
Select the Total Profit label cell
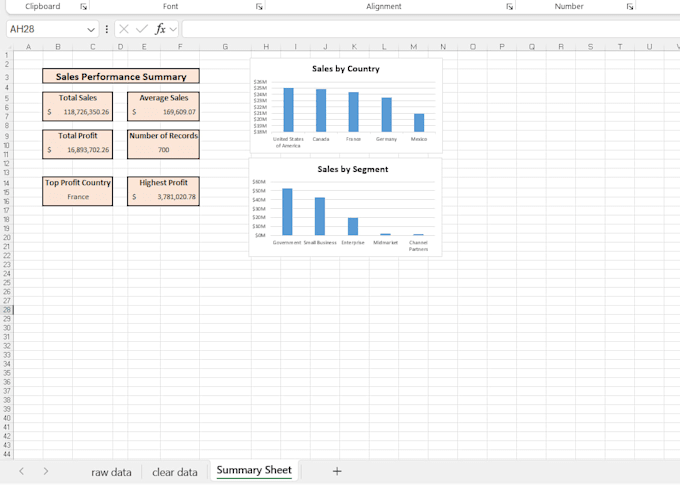[78, 136]
